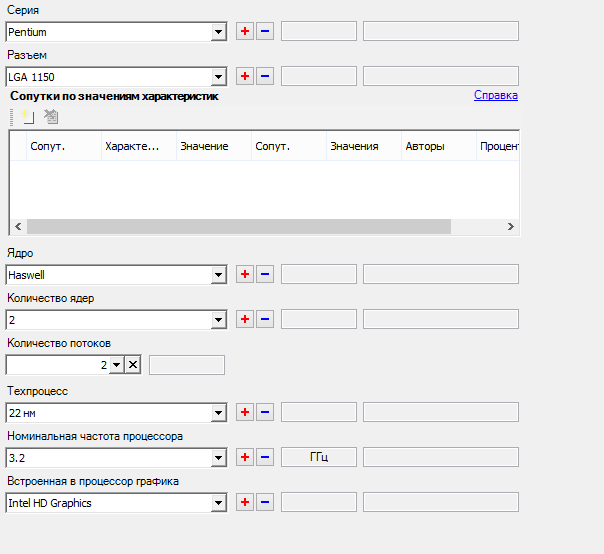
Task: Click the red plus next to Ядро
Action: tap(245, 274)
